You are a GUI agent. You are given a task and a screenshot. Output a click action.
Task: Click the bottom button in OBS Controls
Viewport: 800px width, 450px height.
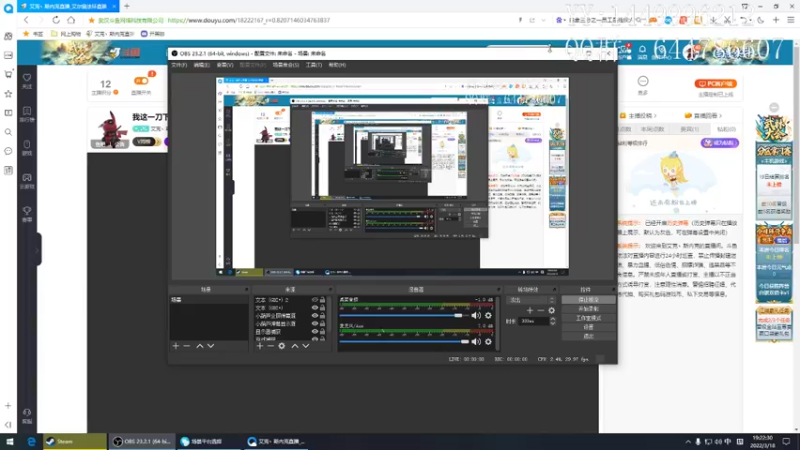tap(588, 336)
